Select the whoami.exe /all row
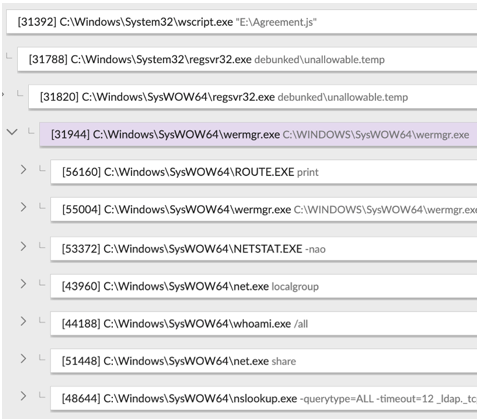 pyautogui.click(x=264, y=324)
